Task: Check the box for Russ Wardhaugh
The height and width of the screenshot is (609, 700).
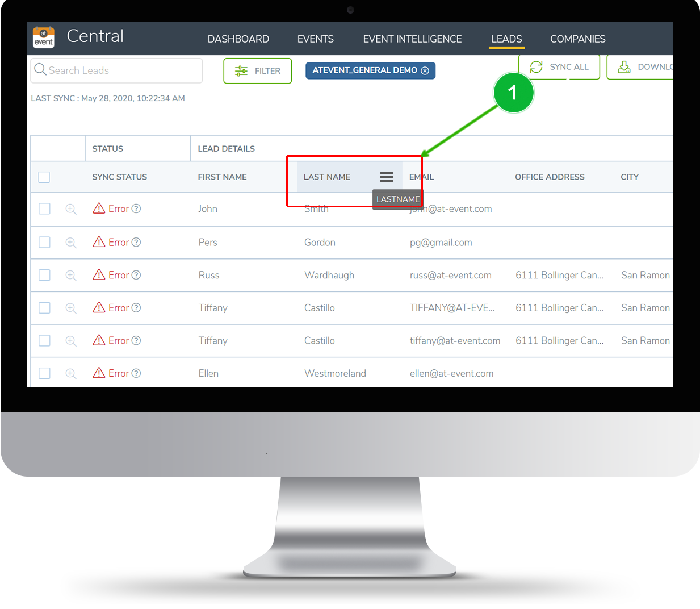Action: pos(44,275)
